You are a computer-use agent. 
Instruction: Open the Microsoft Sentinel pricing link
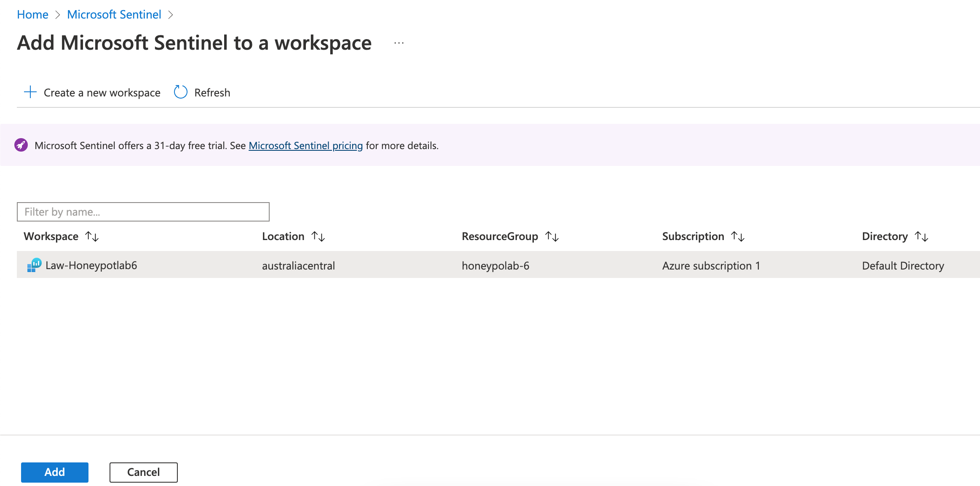(x=305, y=145)
